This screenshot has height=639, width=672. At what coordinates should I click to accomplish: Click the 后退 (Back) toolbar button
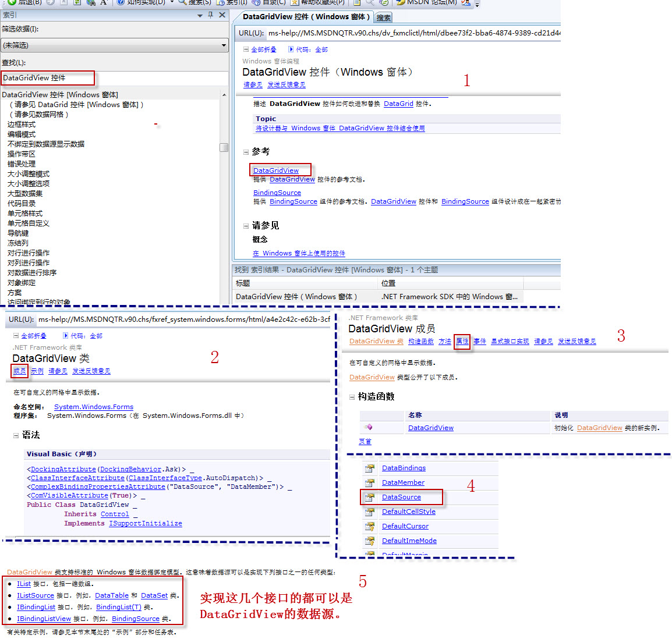pyautogui.click(x=24, y=2)
